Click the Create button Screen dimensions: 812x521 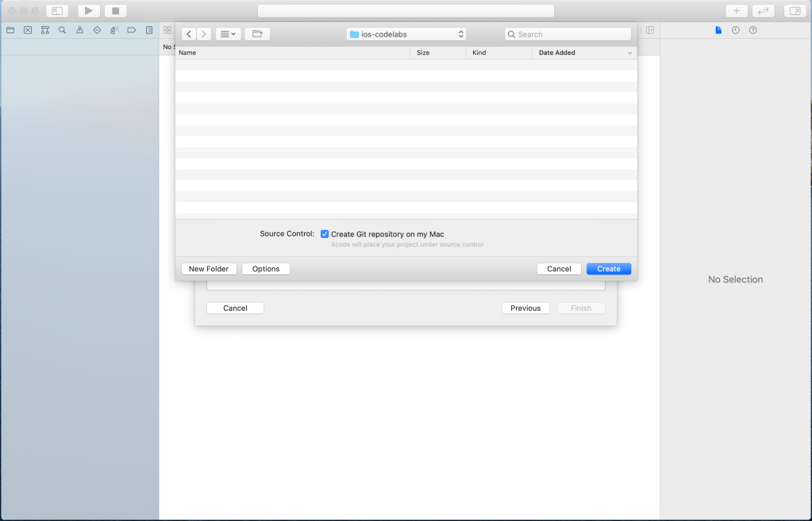coord(608,269)
